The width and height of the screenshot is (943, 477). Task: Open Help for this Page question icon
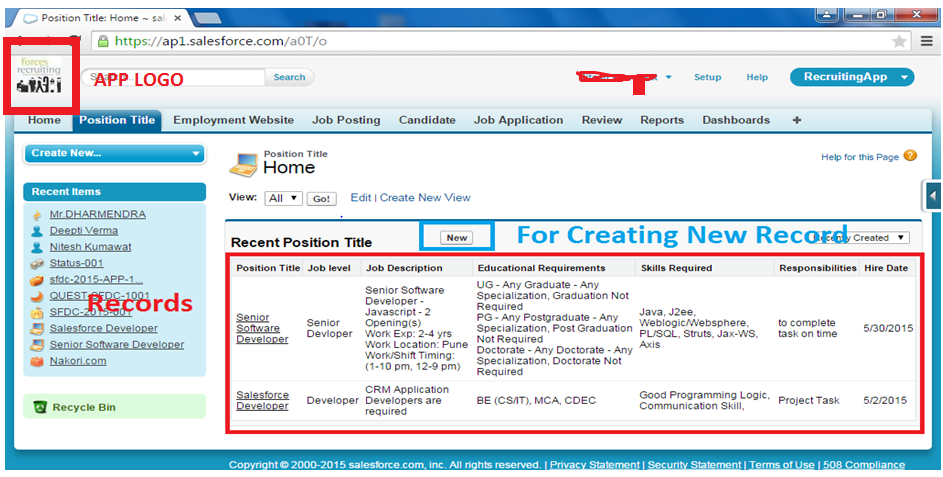(911, 155)
